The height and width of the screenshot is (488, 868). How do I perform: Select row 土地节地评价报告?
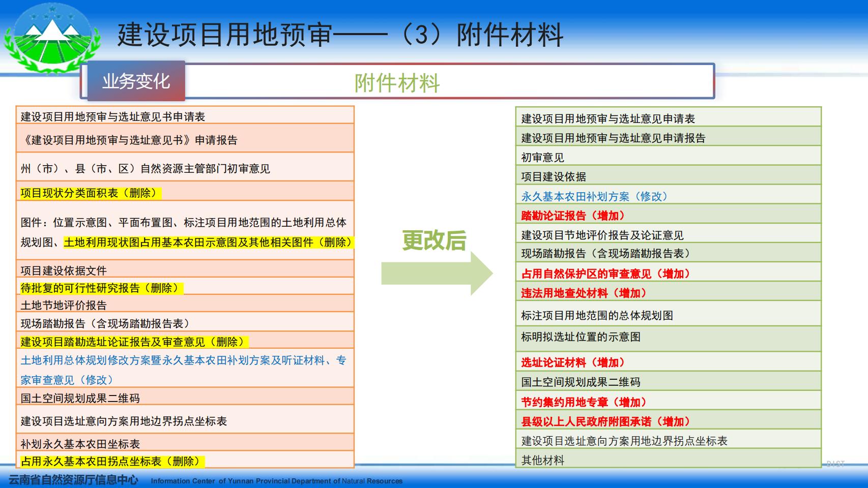[x=185, y=304]
